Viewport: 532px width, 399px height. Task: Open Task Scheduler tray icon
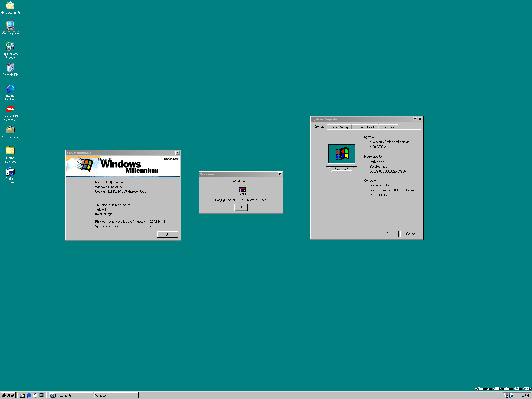(506, 395)
